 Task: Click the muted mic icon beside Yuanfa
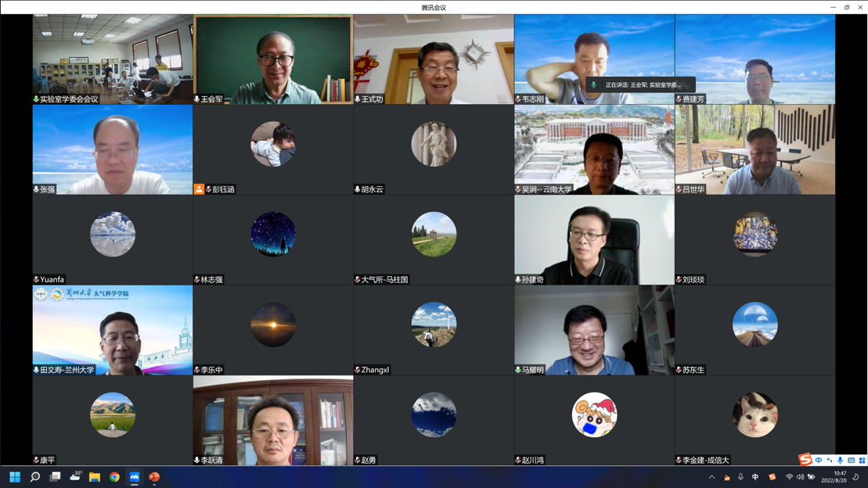point(37,279)
